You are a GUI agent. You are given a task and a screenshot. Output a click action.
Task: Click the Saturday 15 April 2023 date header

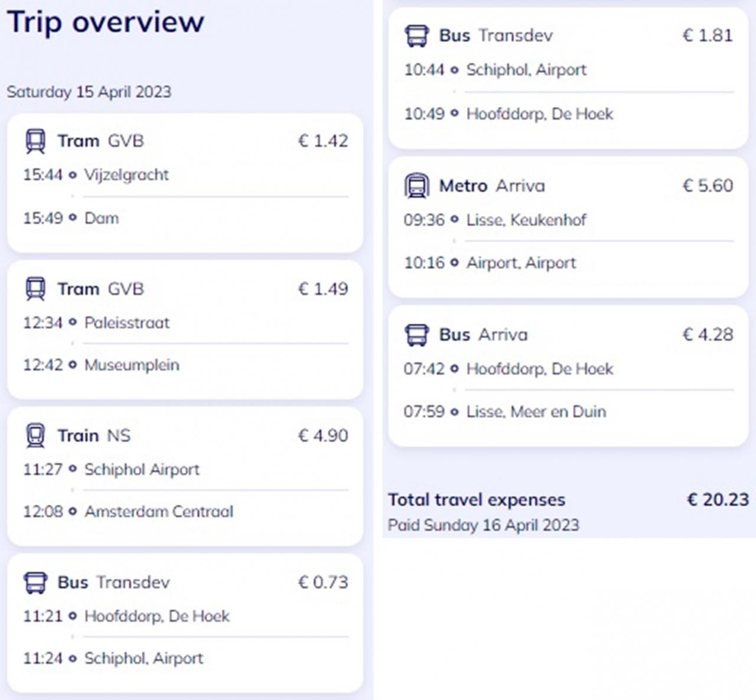(x=89, y=92)
